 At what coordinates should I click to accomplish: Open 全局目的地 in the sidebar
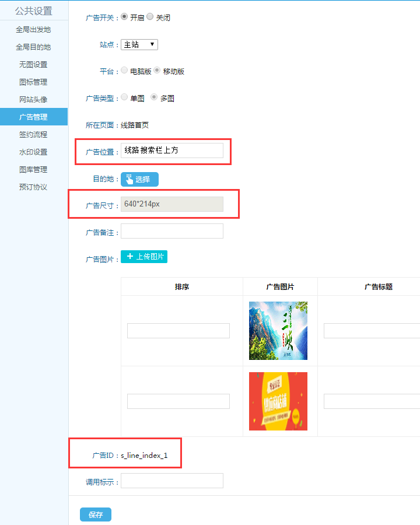(33, 47)
